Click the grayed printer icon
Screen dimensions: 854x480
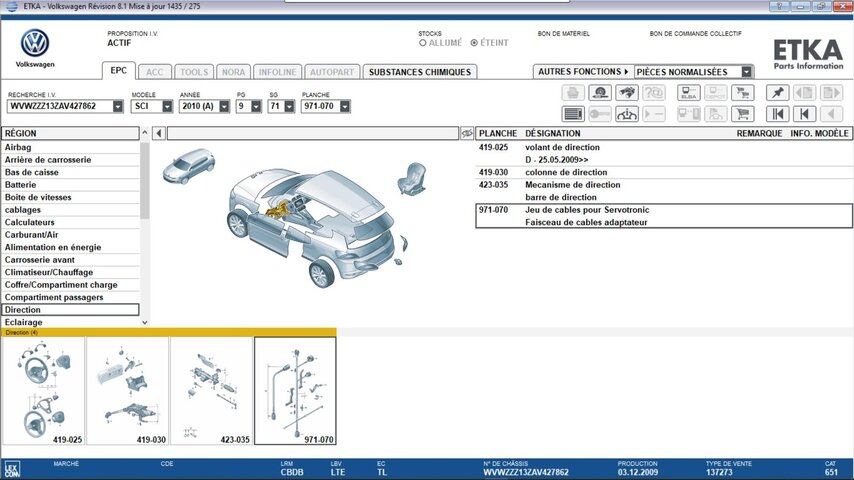(573, 93)
